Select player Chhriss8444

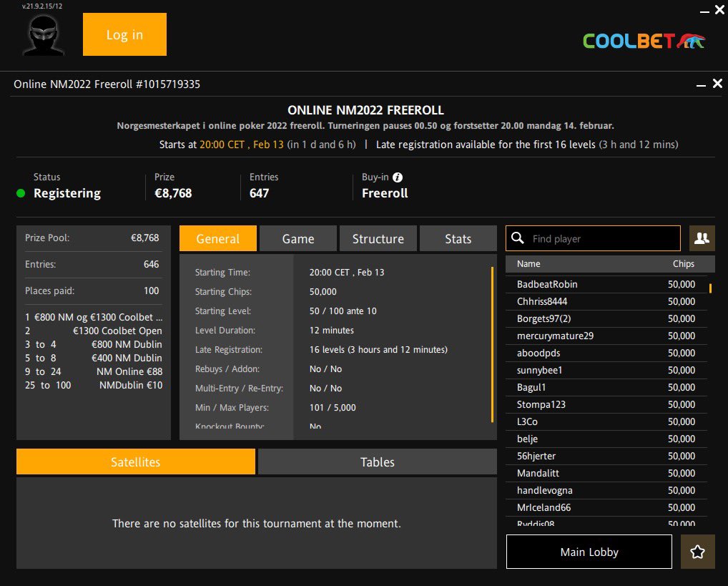click(x=606, y=301)
